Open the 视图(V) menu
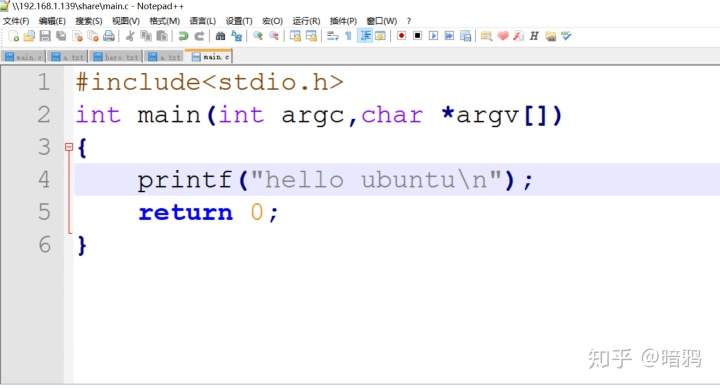Screen dimensions: 720x388 point(126,21)
